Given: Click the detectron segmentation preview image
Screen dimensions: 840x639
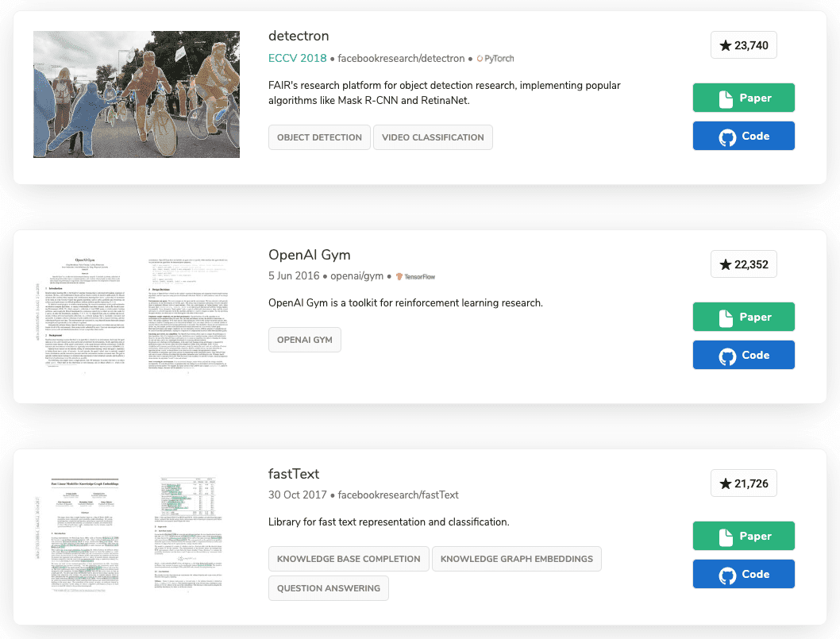Looking at the screenshot, I should pyautogui.click(x=136, y=94).
